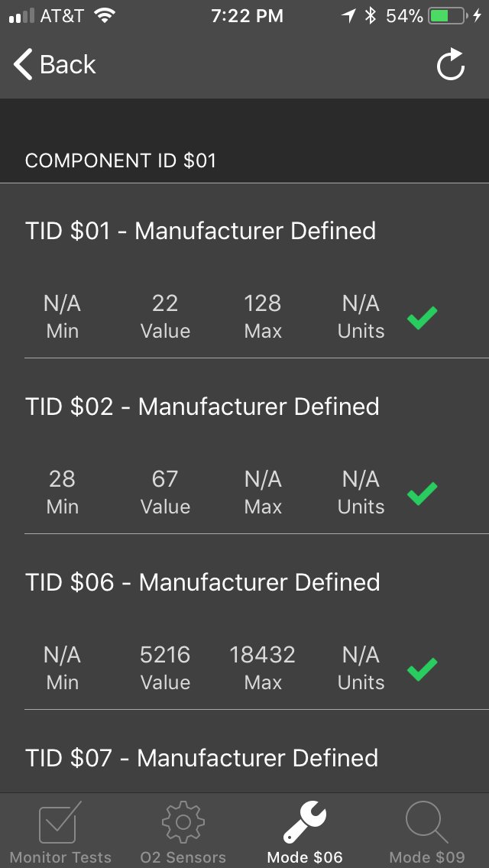Image resolution: width=489 pixels, height=868 pixels.
Task: Tap the Back chevron arrow
Action: click(x=23, y=64)
